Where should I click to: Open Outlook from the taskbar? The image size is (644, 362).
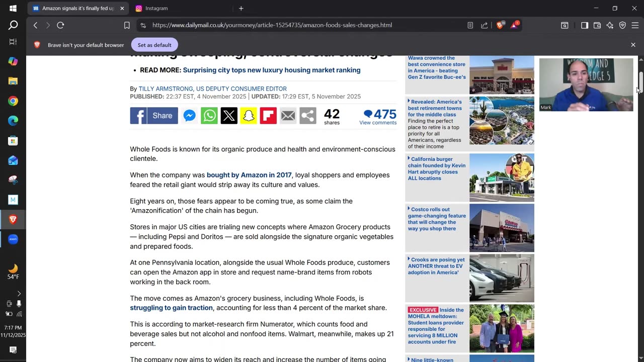point(13,160)
